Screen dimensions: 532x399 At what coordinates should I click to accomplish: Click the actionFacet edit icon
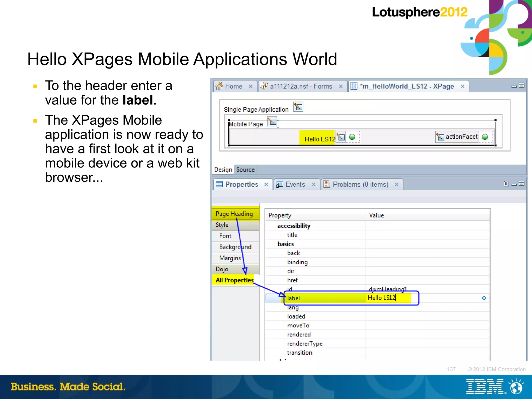tap(440, 137)
